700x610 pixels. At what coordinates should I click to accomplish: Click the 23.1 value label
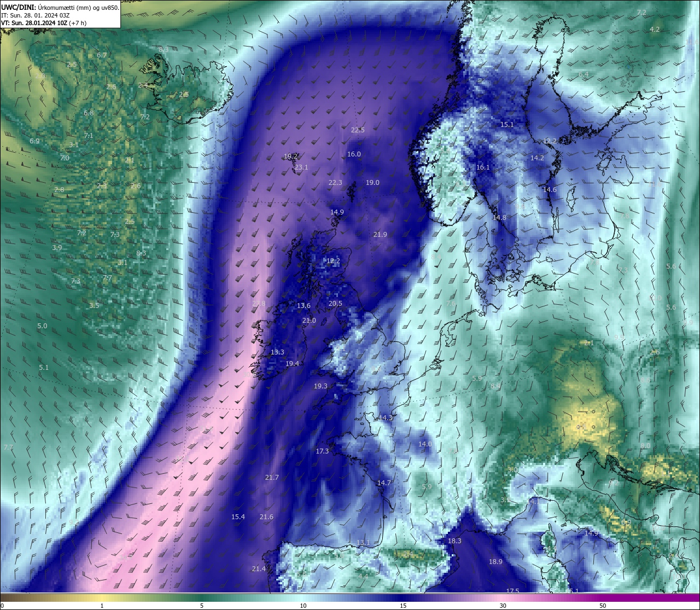point(301,167)
